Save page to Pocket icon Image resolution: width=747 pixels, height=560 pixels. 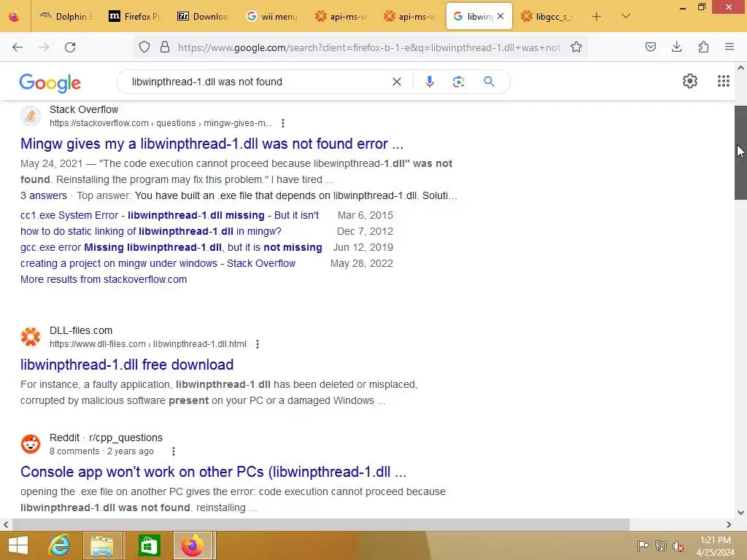coord(651,47)
